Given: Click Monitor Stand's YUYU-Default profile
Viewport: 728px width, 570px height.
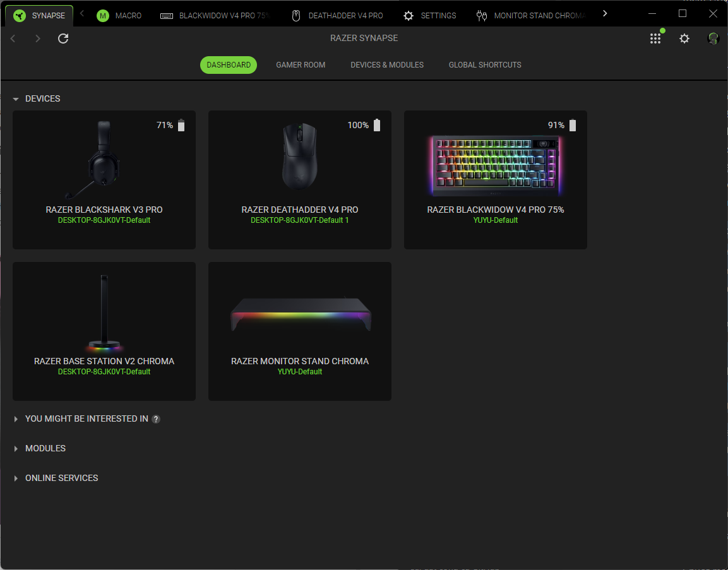Looking at the screenshot, I should [300, 372].
